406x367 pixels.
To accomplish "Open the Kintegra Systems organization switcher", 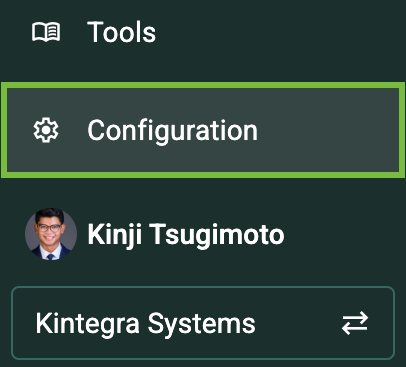I will point(203,323).
